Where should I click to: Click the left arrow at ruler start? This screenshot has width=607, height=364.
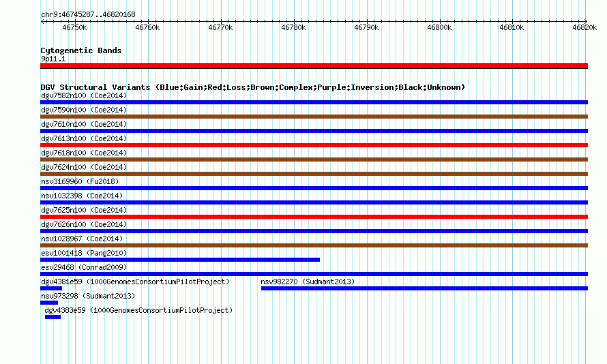click(42, 21)
